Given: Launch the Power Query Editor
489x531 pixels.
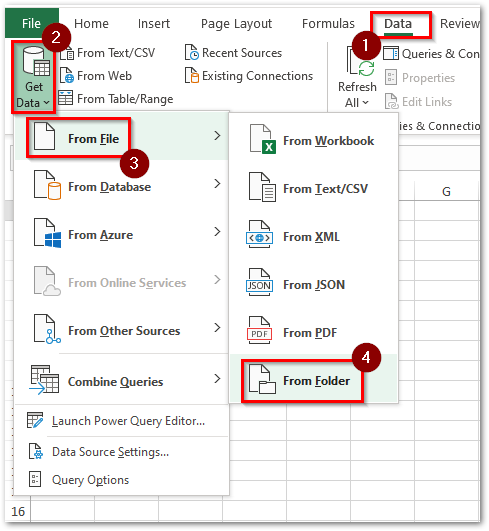Looking at the screenshot, I should pos(128,421).
